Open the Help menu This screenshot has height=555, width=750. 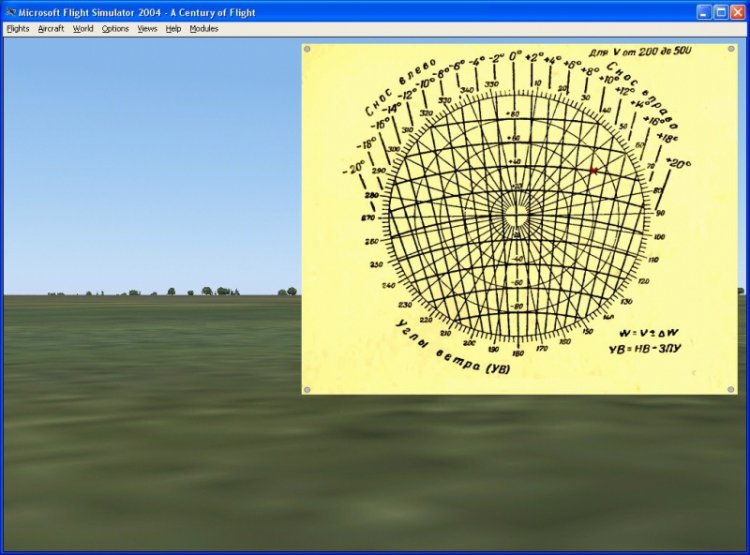click(173, 29)
